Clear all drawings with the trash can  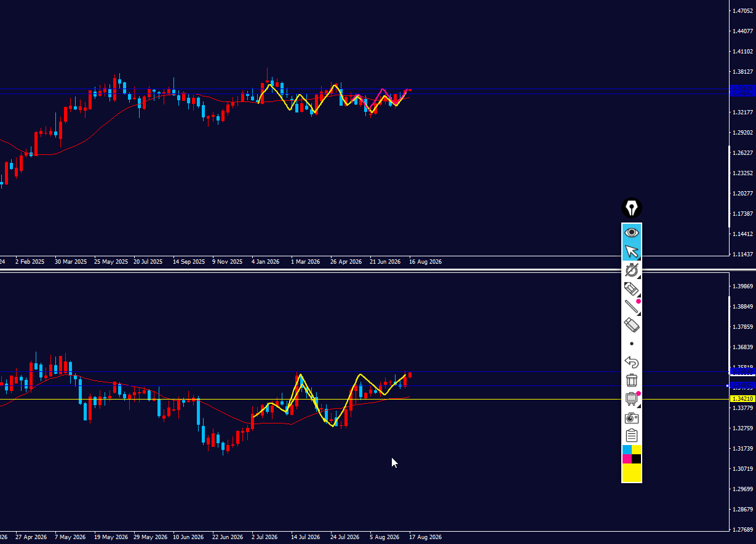[632, 380]
